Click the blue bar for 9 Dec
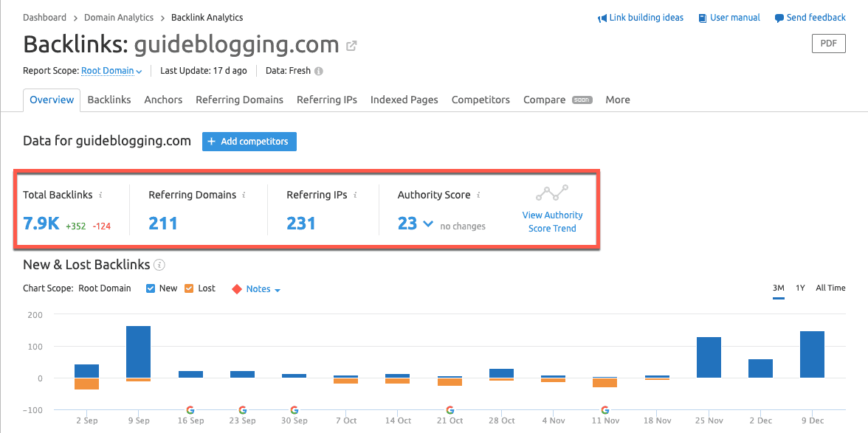868x433 pixels. click(x=812, y=355)
